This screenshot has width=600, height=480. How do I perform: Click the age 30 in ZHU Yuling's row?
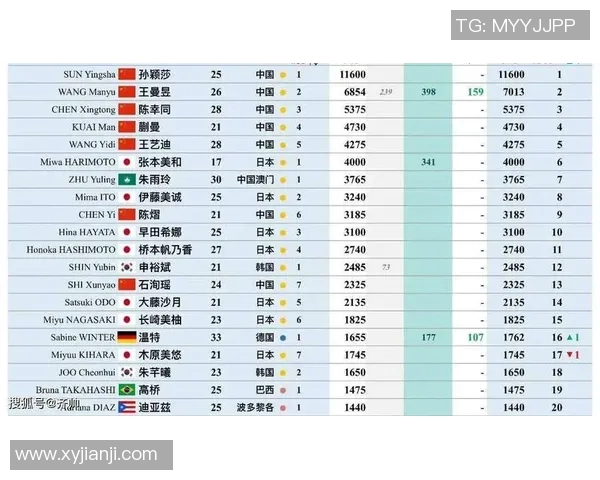[x=216, y=180]
